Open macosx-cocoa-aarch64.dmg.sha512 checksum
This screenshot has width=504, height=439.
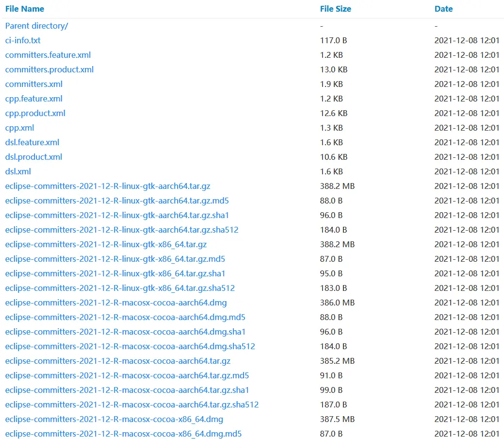[130, 346]
